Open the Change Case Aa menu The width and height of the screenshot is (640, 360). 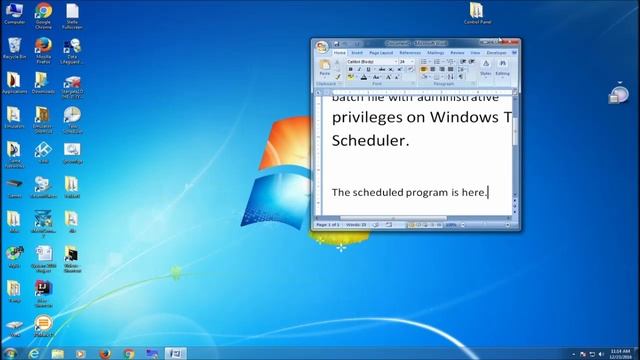tap(376, 77)
